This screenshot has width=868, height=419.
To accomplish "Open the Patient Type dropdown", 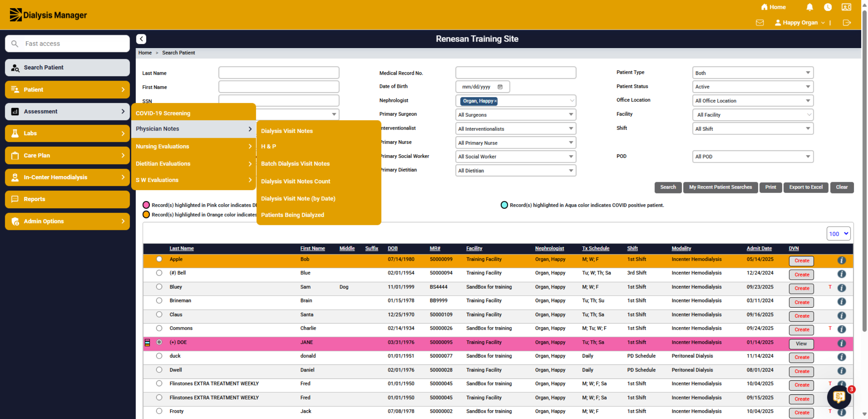I will pyautogui.click(x=753, y=73).
